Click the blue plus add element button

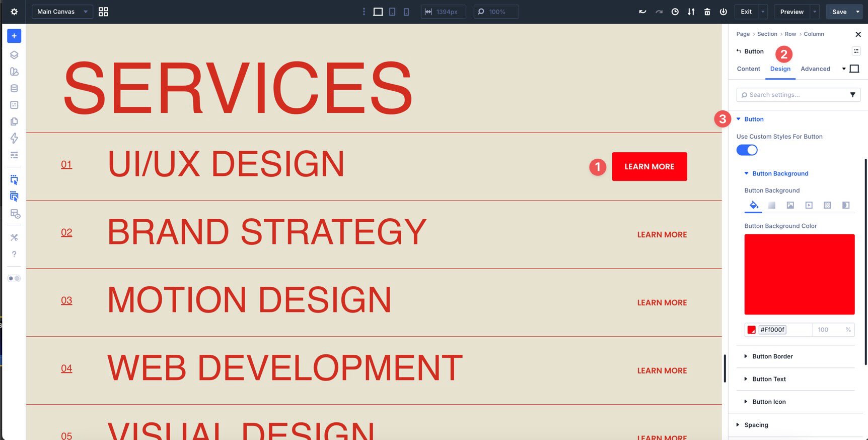pyautogui.click(x=14, y=36)
